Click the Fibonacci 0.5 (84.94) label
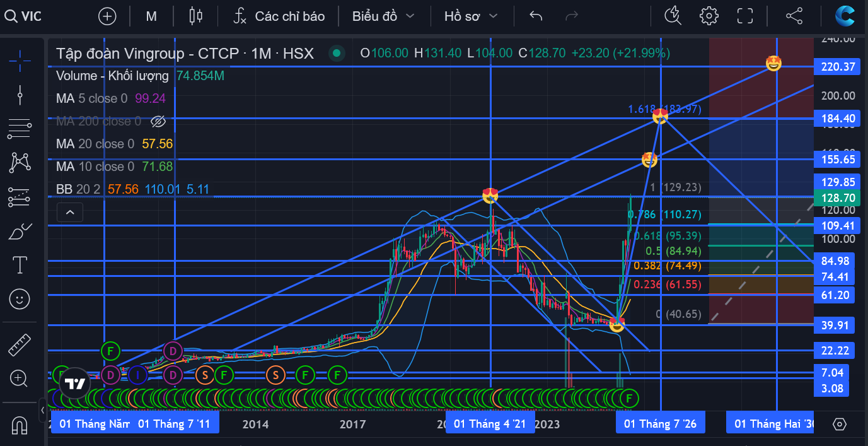868x446 pixels. 672,250
